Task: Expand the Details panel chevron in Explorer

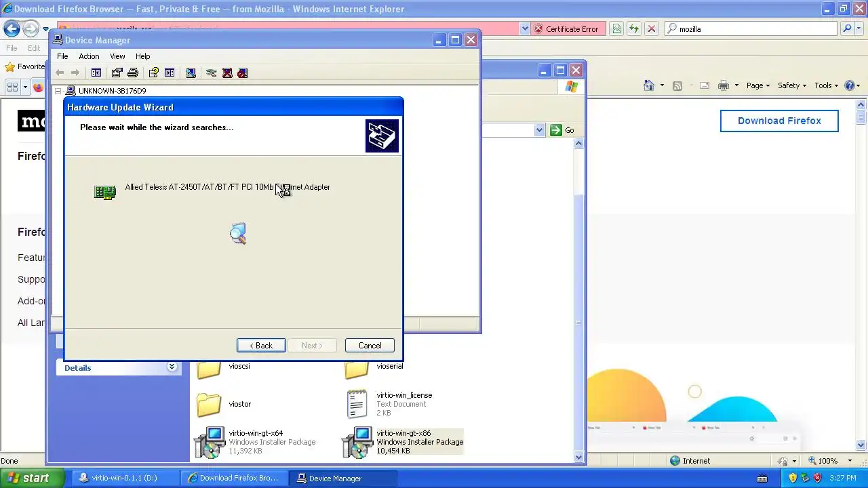Action: [172, 367]
